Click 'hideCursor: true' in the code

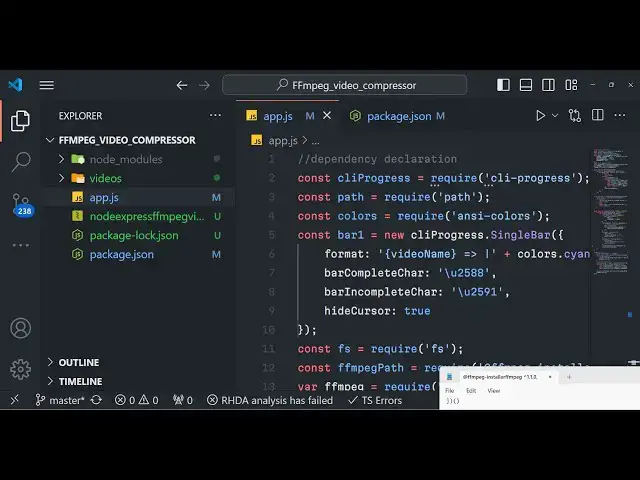377,311
